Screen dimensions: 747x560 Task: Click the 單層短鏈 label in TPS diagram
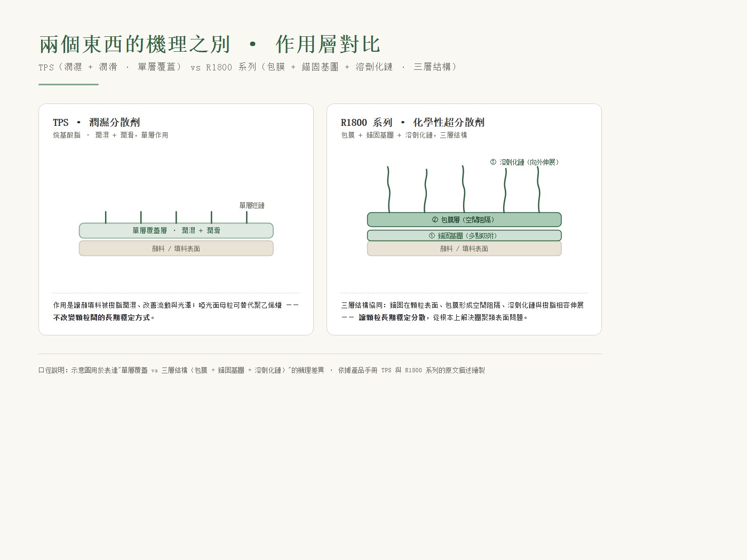pyautogui.click(x=252, y=205)
